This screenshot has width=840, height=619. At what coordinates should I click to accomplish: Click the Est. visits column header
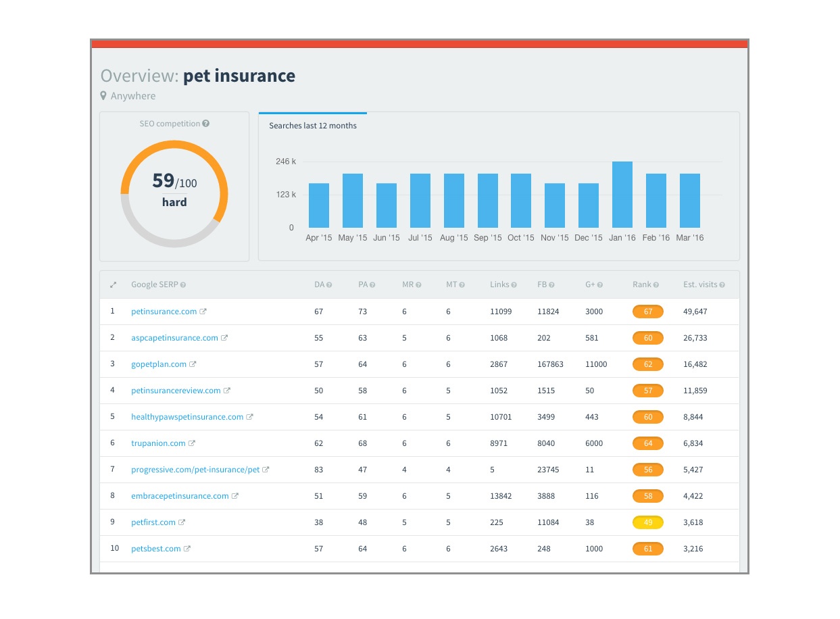(700, 285)
